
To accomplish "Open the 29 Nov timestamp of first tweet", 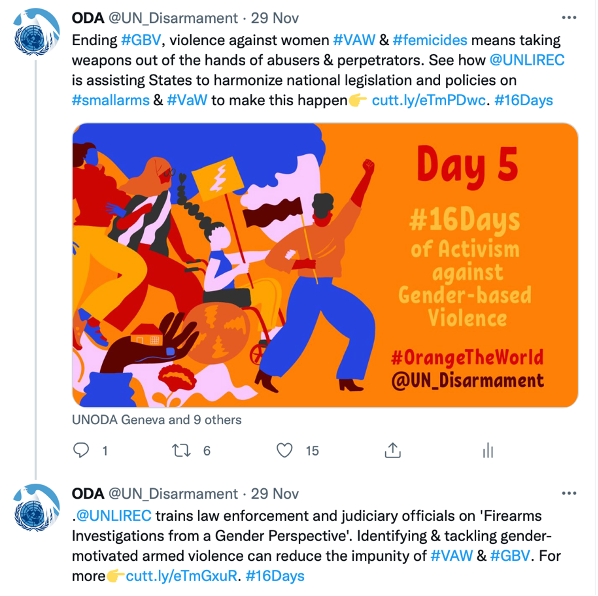I will (x=275, y=18).
